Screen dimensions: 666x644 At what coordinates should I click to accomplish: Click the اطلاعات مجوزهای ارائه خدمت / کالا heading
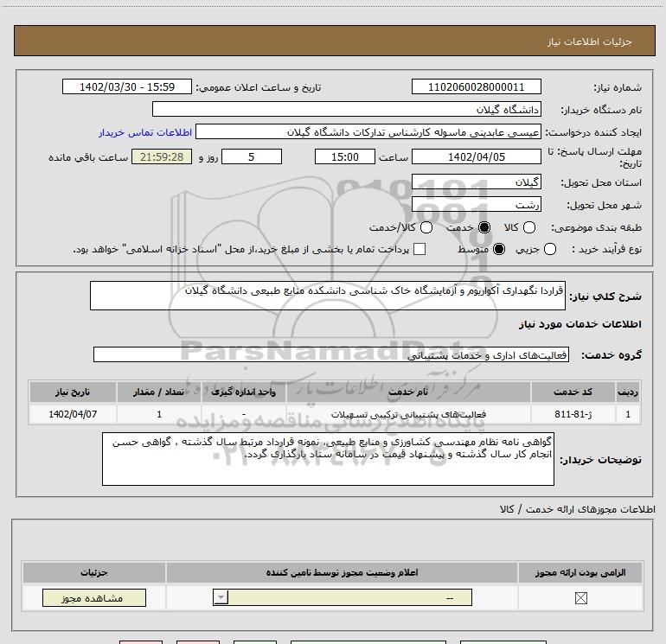tap(577, 509)
